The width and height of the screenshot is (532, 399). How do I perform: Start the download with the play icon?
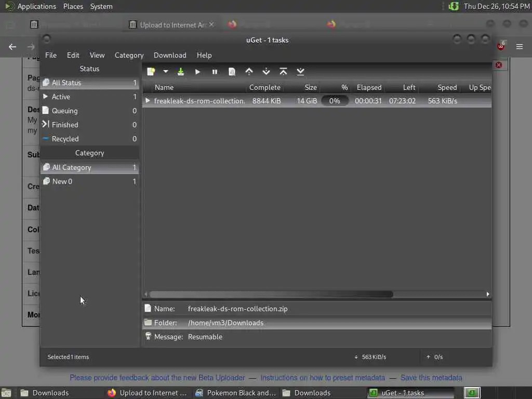coord(197,72)
